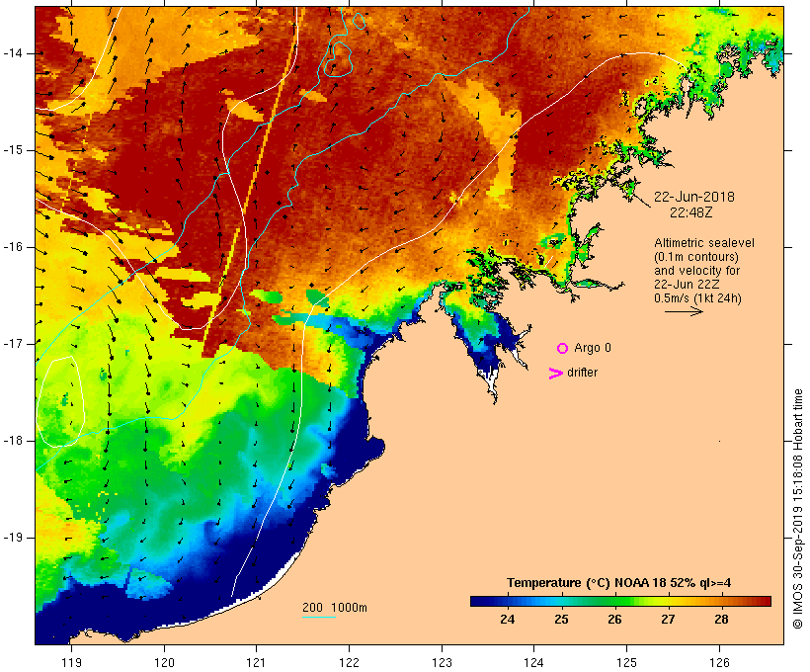Click longitude axis label 122
810x672 pixels.
point(349,662)
